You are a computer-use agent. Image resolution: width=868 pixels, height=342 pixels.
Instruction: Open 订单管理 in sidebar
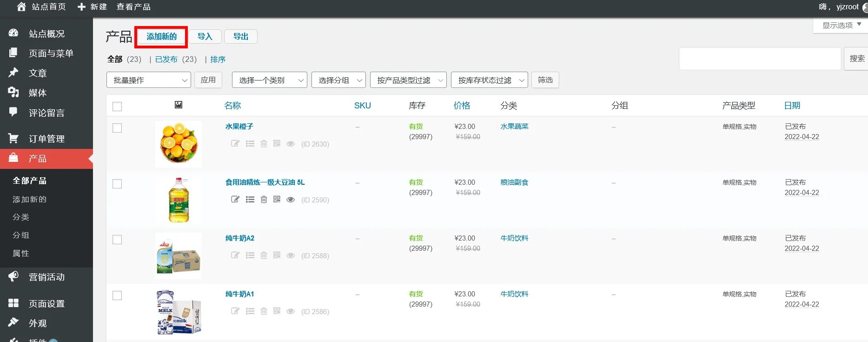(46, 139)
